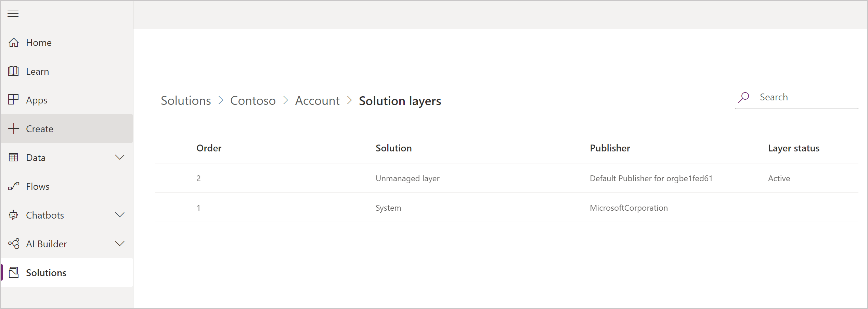This screenshot has height=309, width=868.
Task: Select the Learn icon
Action: point(14,71)
